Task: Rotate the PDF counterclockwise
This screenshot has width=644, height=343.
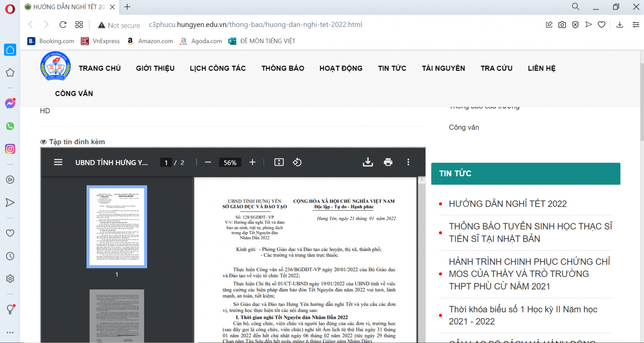Action: (297, 162)
